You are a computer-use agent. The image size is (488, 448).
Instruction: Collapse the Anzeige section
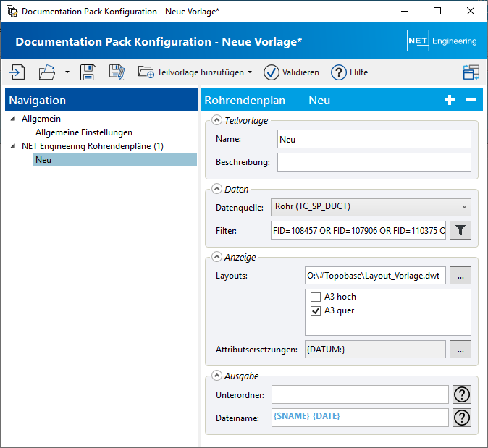(216, 257)
